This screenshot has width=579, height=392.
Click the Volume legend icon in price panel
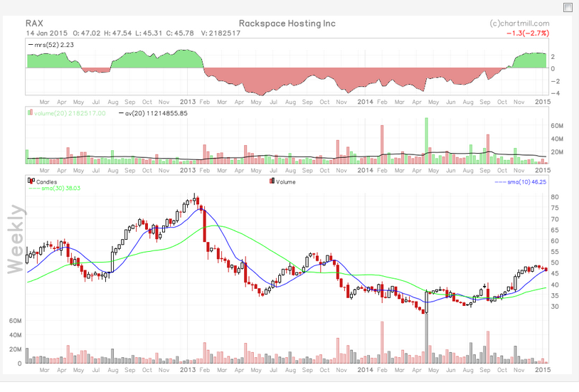[272, 181]
